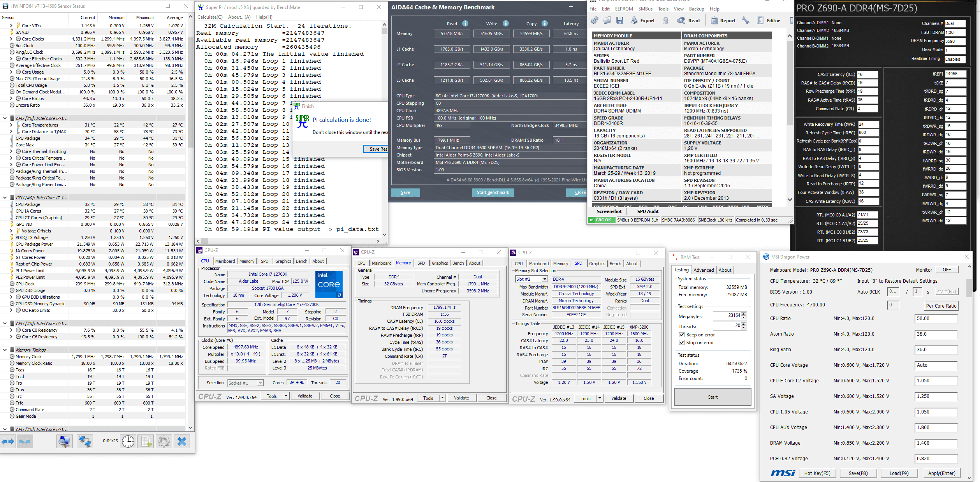Viewport: 980px width, 482px height.
Task: Click HWiNFO expand-columns double arrow icon
Action: [8, 441]
